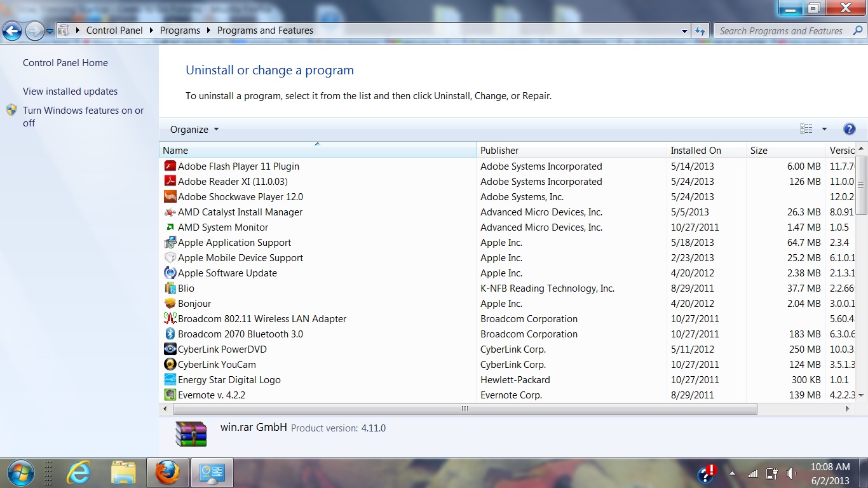The height and width of the screenshot is (488, 868).
Task: Open the Organize dropdown menu
Action: coord(194,129)
